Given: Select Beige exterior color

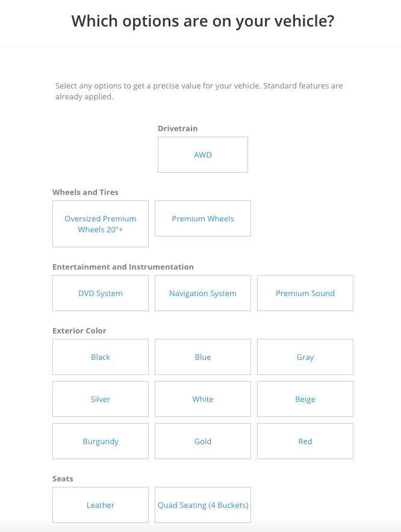Looking at the screenshot, I should (x=305, y=399).
